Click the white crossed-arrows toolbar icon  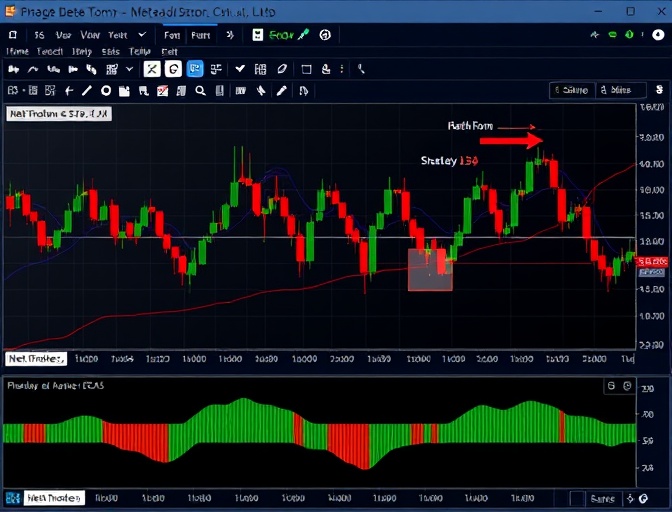pos(151,69)
